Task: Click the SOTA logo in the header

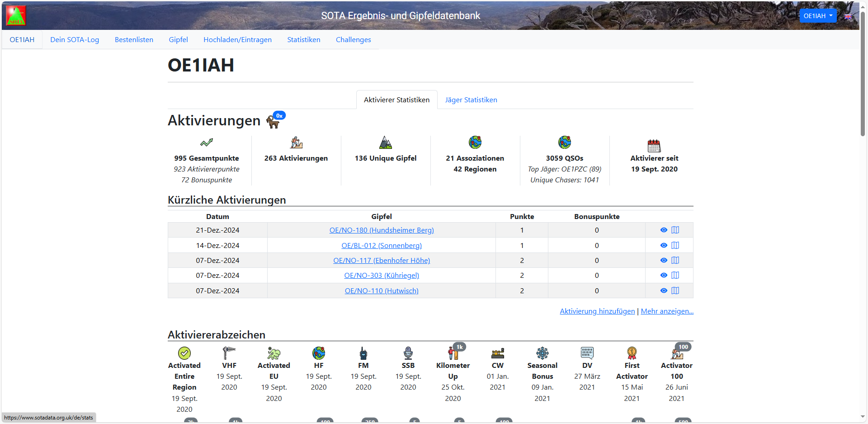Action: pyautogui.click(x=16, y=15)
